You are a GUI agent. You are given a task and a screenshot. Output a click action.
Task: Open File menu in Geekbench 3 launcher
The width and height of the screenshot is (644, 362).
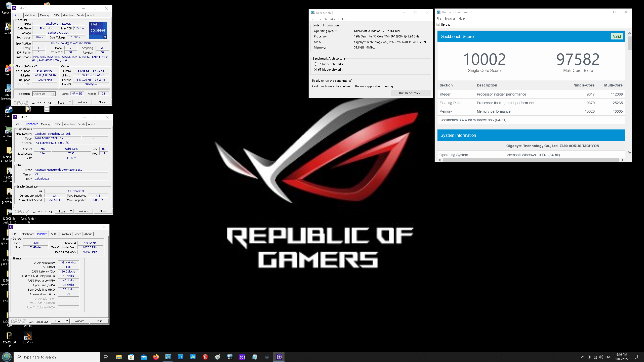point(313,19)
